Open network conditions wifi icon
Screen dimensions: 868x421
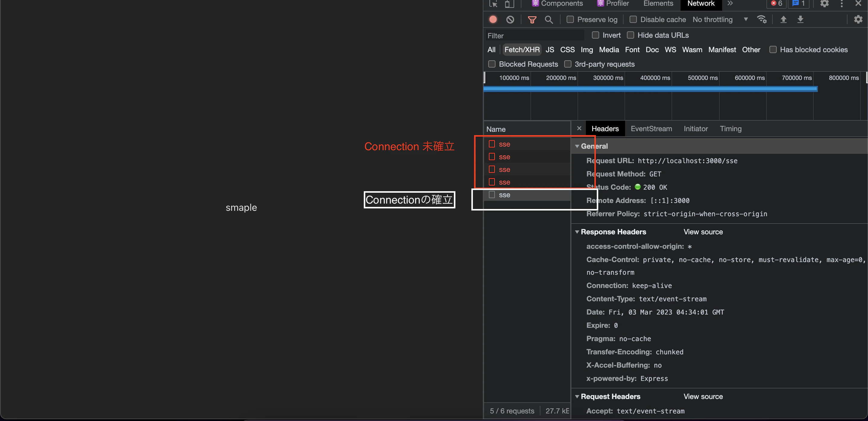click(x=762, y=20)
